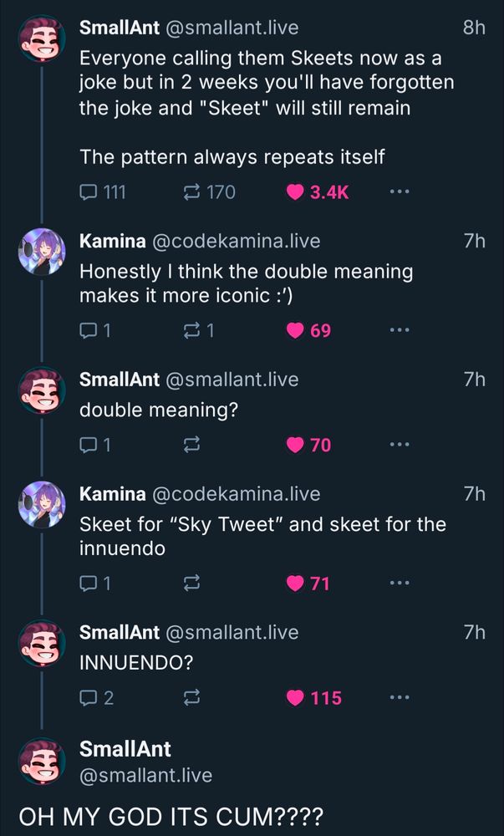Toggle like on post with 70 likes
This screenshot has height=836, width=504.
[x=295, y=446]
